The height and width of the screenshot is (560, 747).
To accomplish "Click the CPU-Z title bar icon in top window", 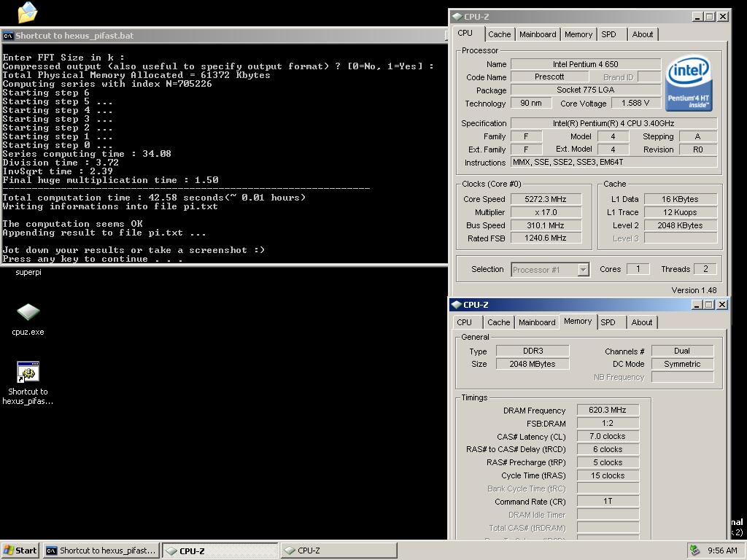I will [x=457, y=17].
